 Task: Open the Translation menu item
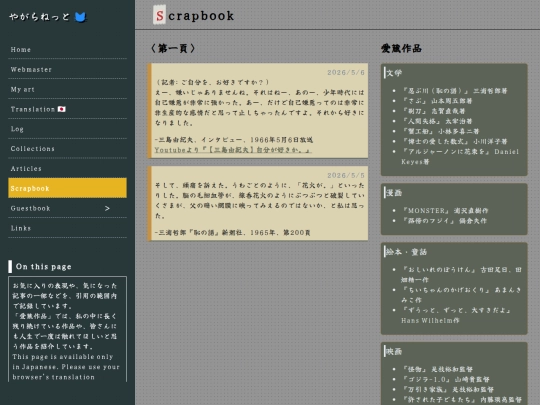(x=68, y=109)
